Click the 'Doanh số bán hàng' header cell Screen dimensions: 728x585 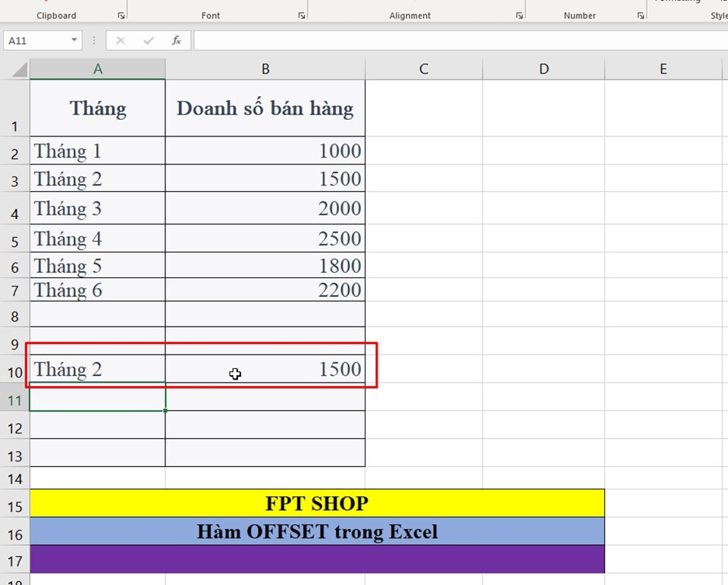point(265,108)
